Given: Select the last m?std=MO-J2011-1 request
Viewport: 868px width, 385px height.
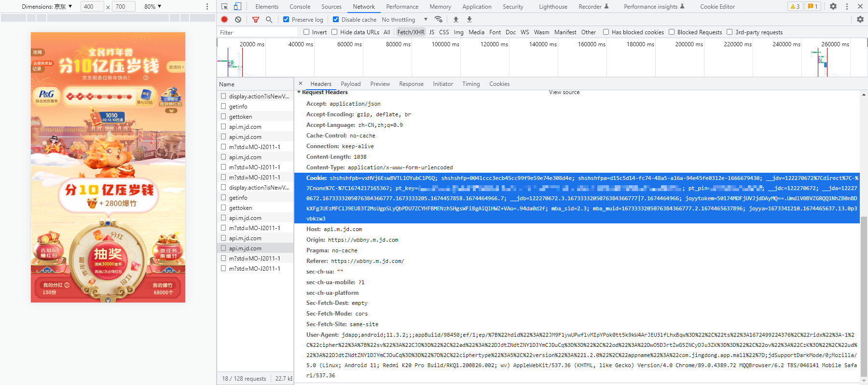Looking at the screenshot, I should tap(255, 268).
